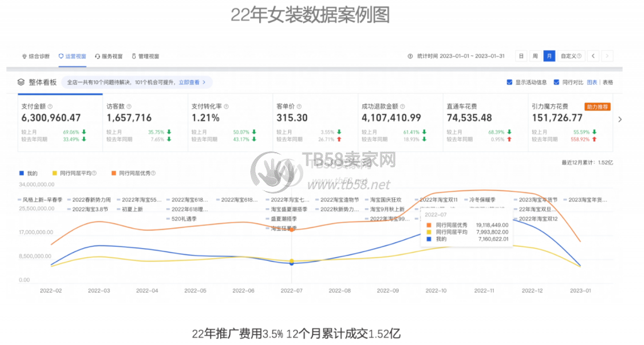This screenshot has height=345, width=644.
Task: Switch to the 管理视窗 tab
Action: [145, 56]
